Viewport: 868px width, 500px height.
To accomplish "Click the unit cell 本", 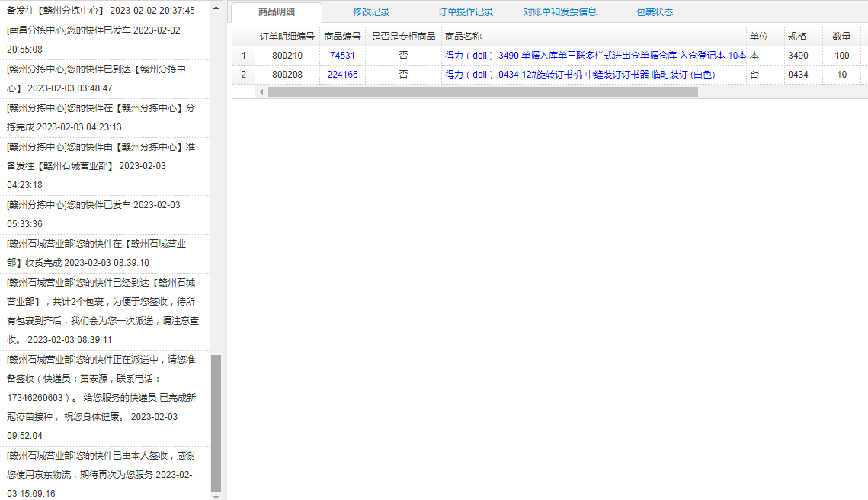I will click(x=765, y=56).
